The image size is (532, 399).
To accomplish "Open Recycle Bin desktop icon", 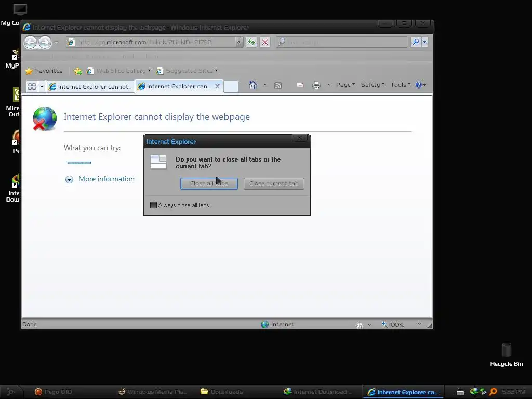I will 507,355.
